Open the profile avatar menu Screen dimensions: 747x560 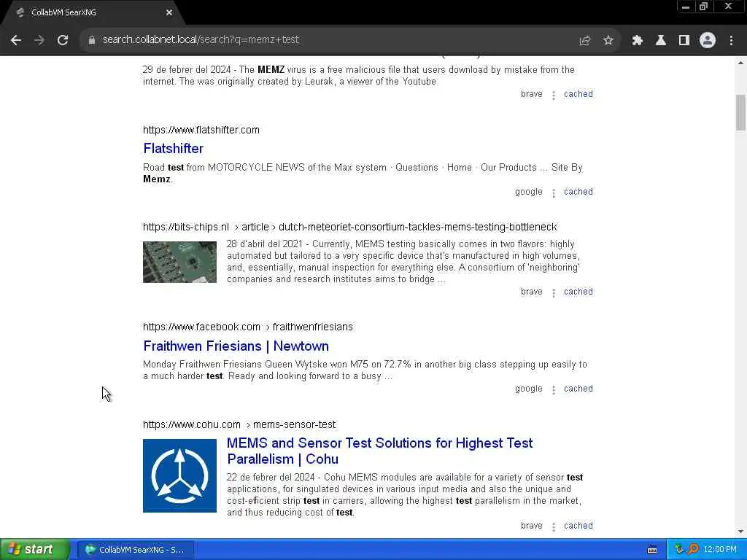[708, 41]
